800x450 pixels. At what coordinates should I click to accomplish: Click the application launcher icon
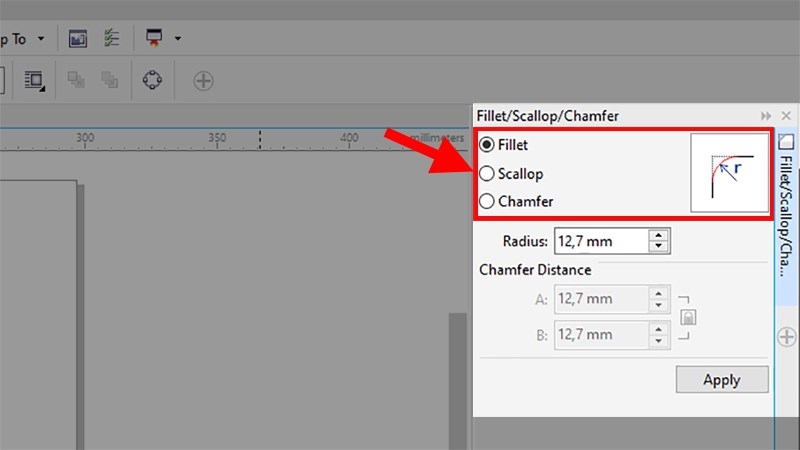(x=154, y=38)
